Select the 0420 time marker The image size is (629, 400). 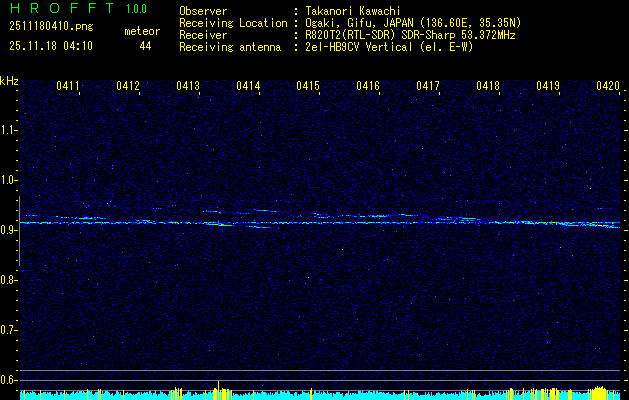608,87
